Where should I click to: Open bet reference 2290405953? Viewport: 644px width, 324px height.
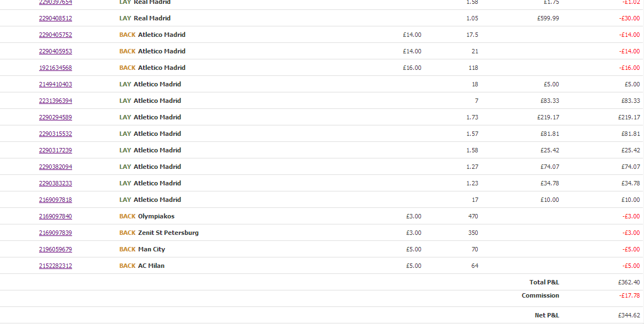(x=56, y=51)
